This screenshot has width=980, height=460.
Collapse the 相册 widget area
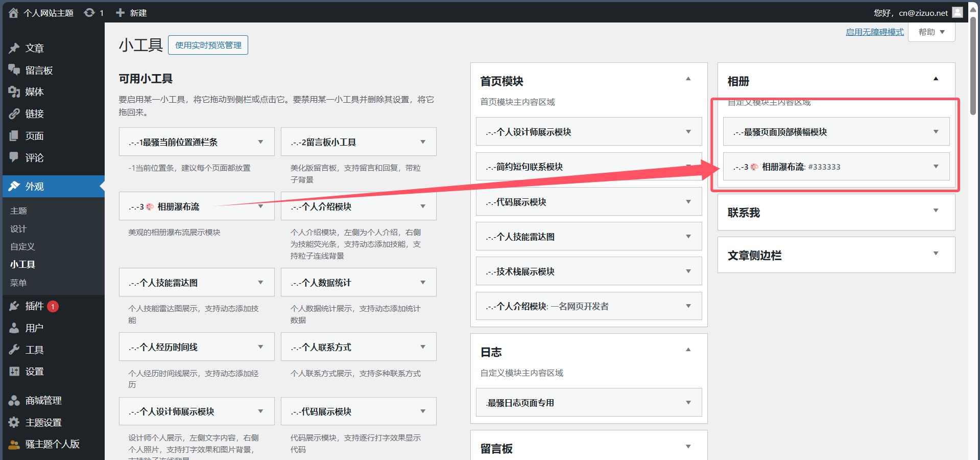coord(936,79)
